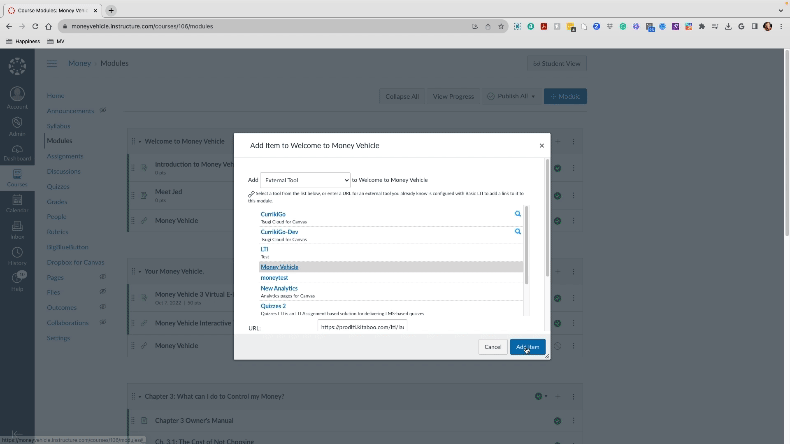Reload the browser page

pyautogui.click(x=35, y=26)
